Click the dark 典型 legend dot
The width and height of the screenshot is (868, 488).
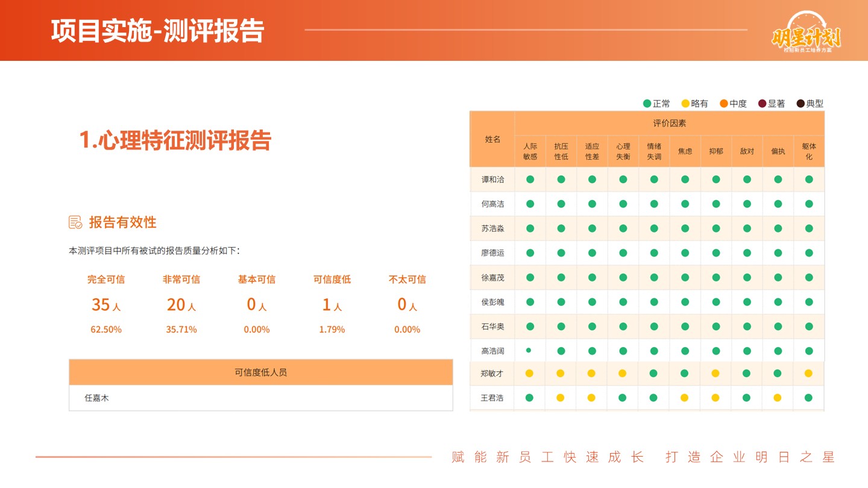tap(800, 104)
